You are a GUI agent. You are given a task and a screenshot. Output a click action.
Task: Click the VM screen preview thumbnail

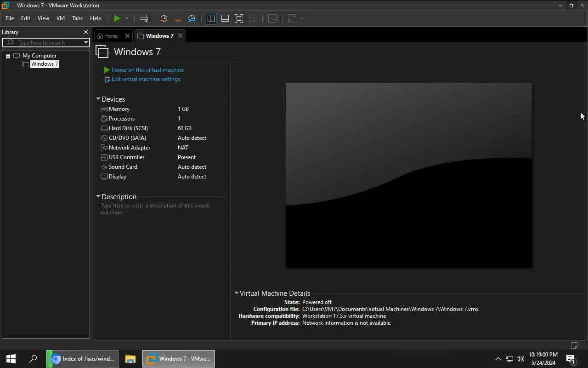[409, 175]
